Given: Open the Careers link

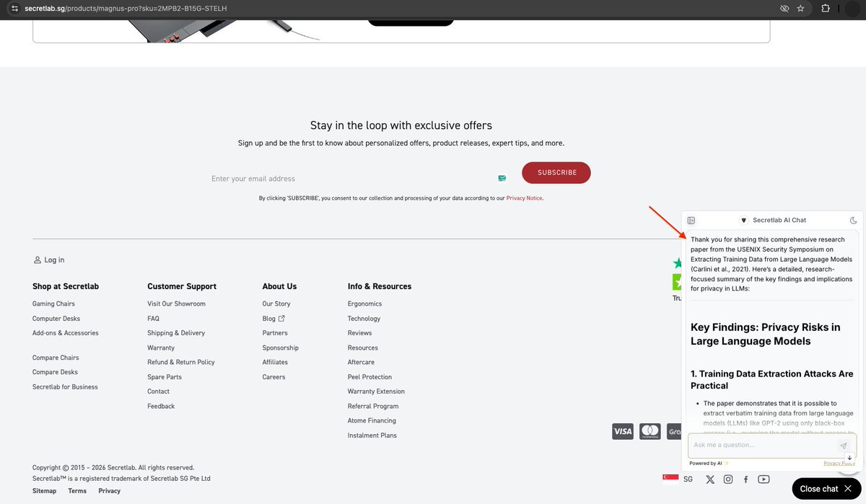Looking at the screenshot, I should click(x=274, y=377).
